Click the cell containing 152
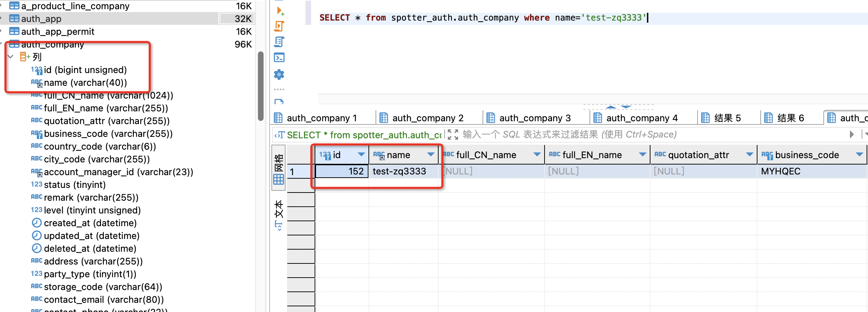This screenshot has width=868, height=312. 342,171
